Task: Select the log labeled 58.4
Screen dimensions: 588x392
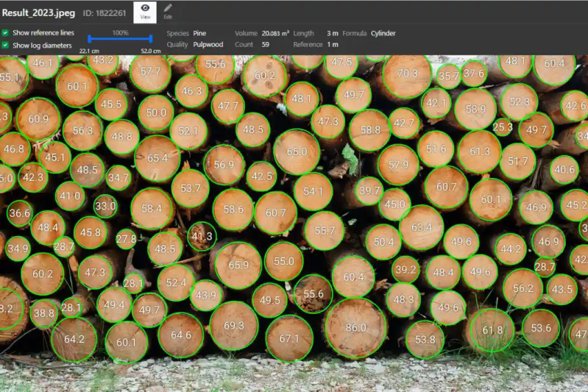Action: (x=152, y=209)
